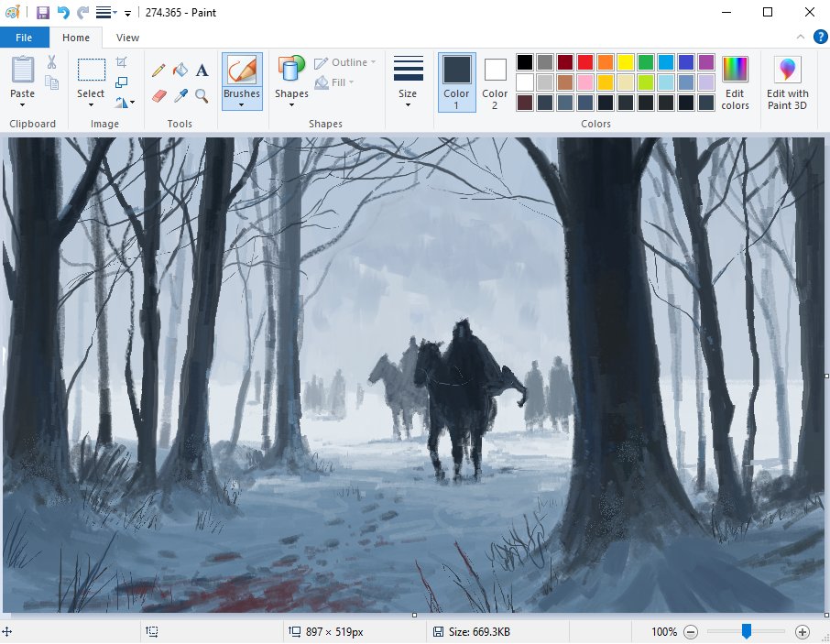Click the Save icon in quick access toolbar
830x644 pixels.
[43, 12]
